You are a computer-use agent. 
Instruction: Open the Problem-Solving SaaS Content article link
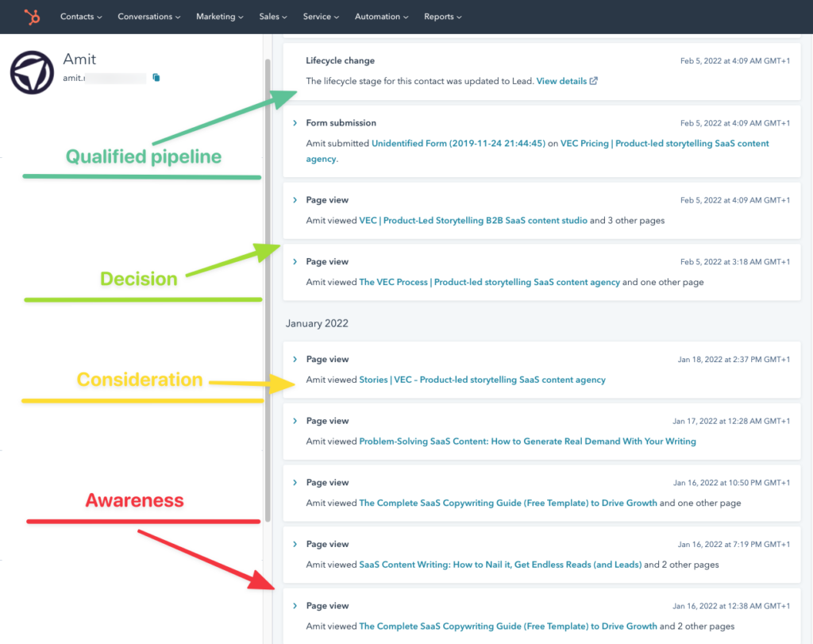pyautogui.click(x=527, y=442)
